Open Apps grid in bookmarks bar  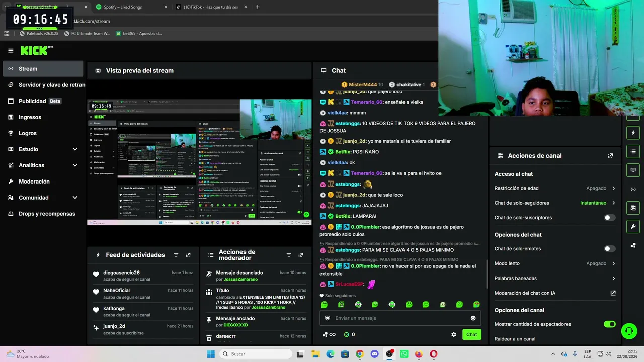click(x=7, y=34)
